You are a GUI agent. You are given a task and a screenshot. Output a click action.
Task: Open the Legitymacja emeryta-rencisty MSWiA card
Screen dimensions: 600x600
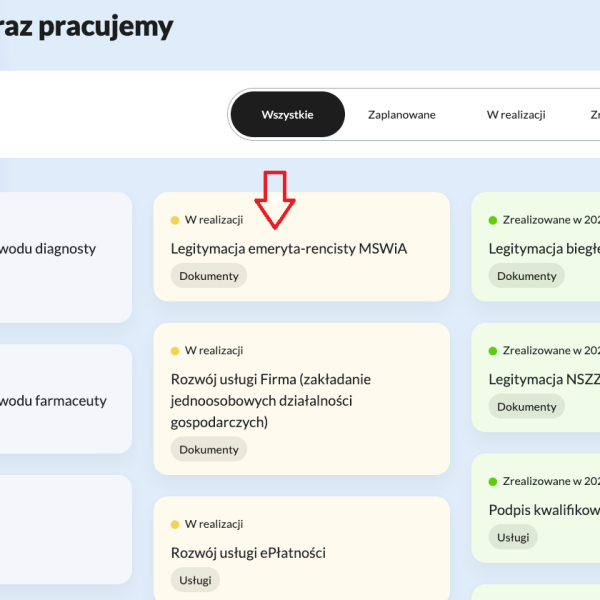pos(302,247)
